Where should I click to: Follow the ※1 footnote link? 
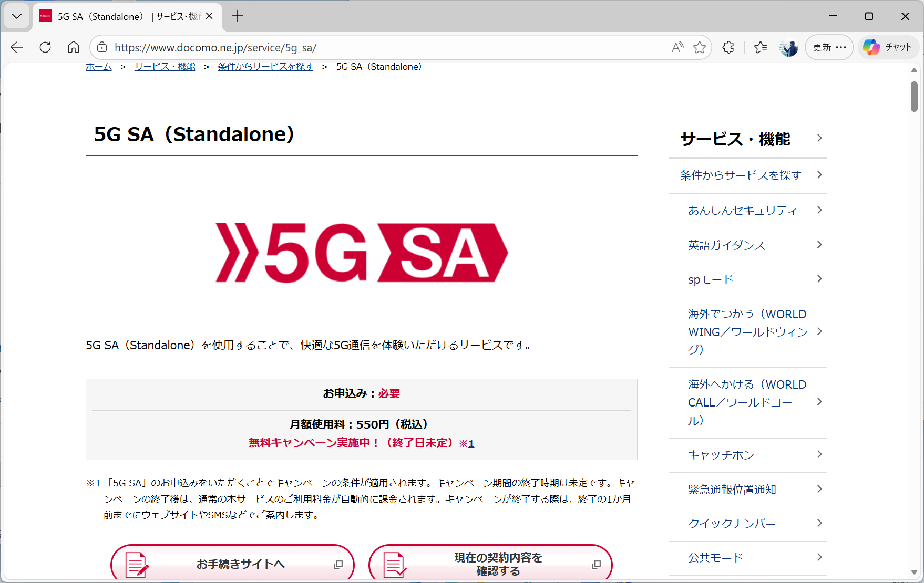point(471,444)
